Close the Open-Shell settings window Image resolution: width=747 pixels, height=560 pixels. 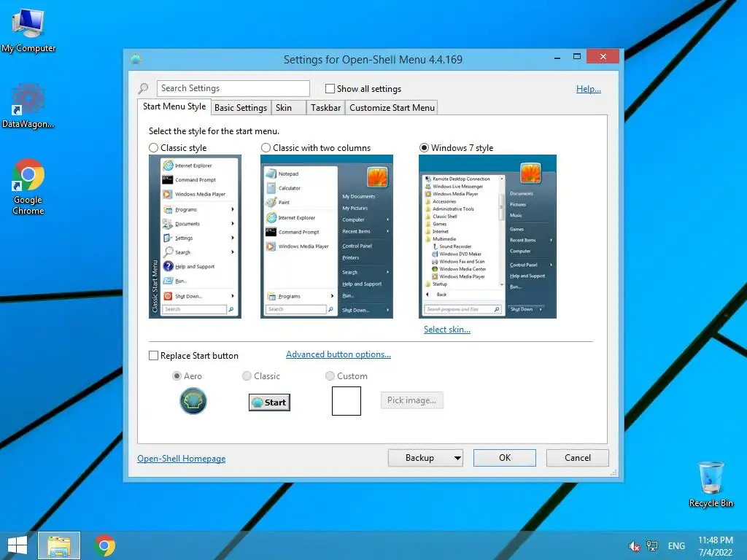coord(603,57)
